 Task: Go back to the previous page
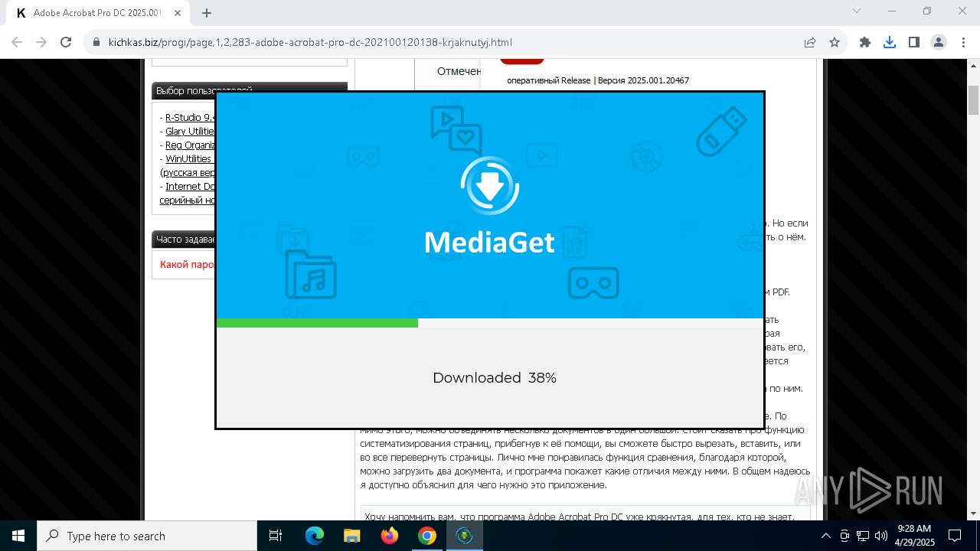(x=17, y=42)
